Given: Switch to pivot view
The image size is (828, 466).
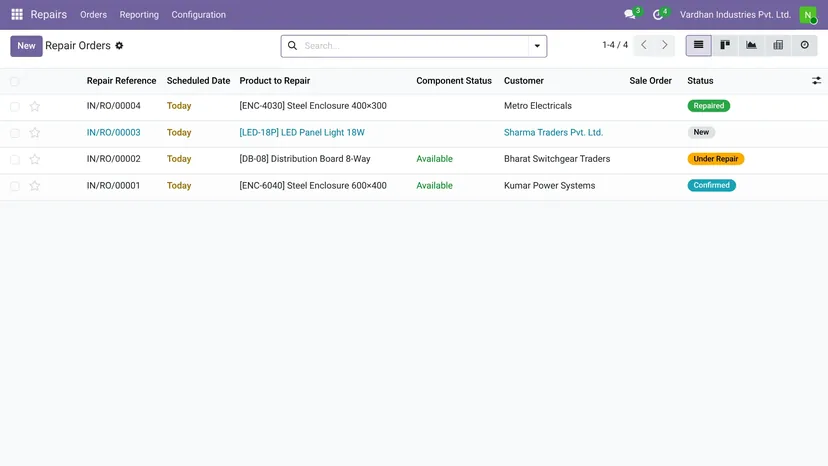Looking at the screenshot, I should (778, 45).
